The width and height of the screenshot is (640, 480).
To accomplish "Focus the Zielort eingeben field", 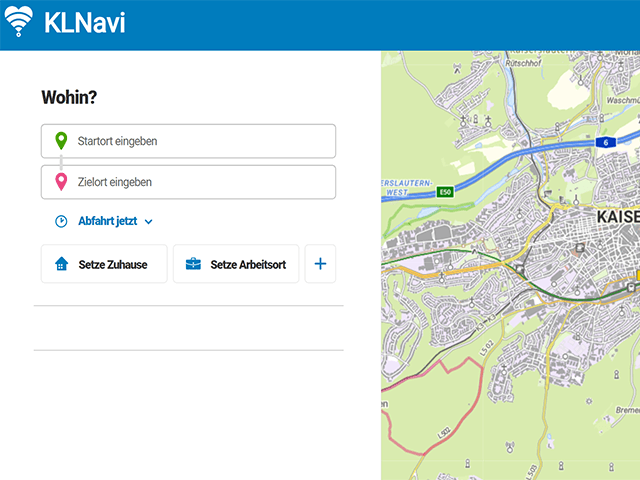I will click(x=200, y=182).
